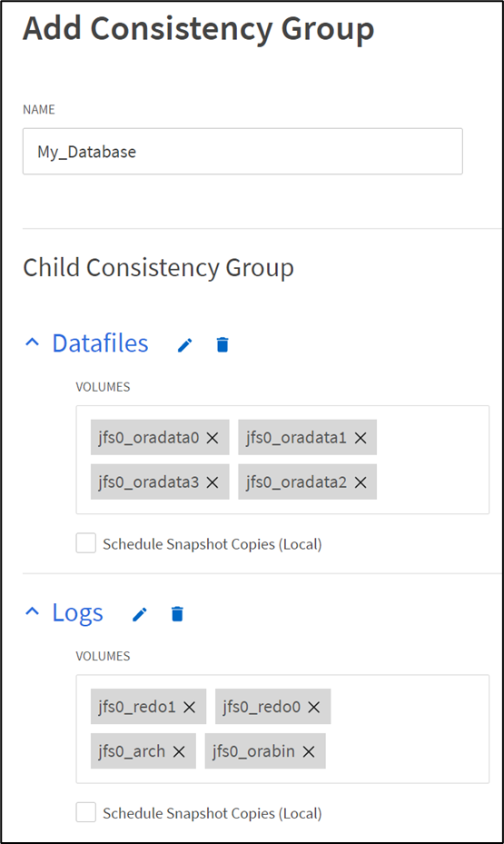The height and width of the screenshot is (844, 504).
Task: Enable Schedule Snapshot Copies for Logs
Action: (86, 813)
